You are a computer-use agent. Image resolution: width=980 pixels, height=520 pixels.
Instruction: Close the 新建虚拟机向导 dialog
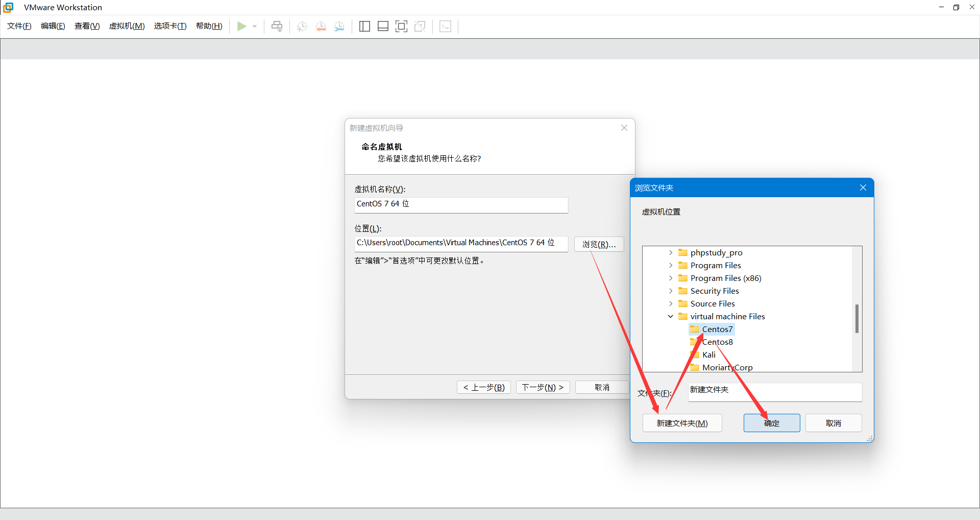tap(624, 128)
